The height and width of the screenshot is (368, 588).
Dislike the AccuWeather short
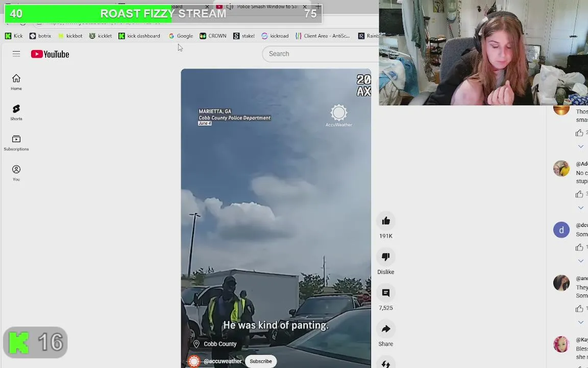coord(385,257)
